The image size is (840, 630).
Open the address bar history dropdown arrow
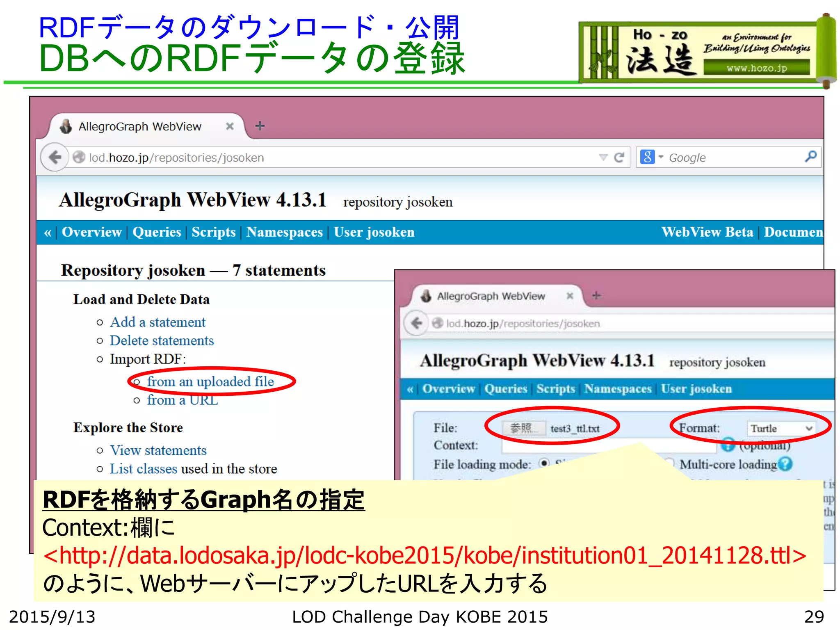click(x=603, y=157)
